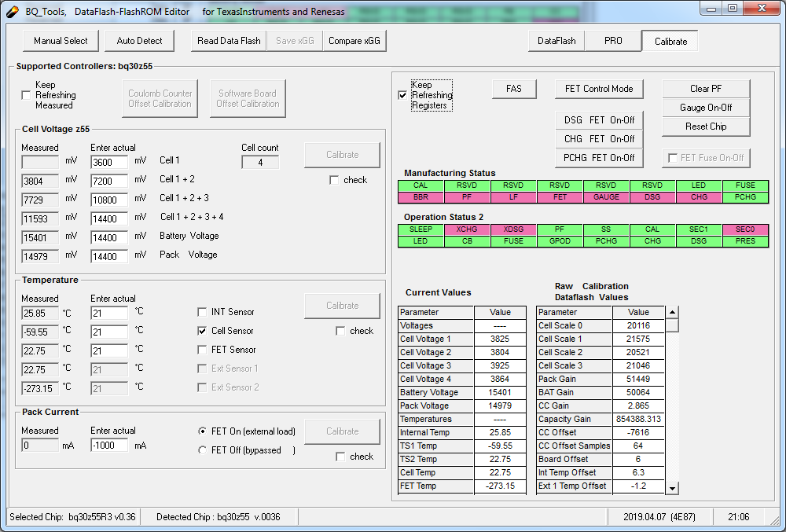
Task: Click the SEC0 operation status indicator
Action: pyautogui.click(x=745, y=229)
